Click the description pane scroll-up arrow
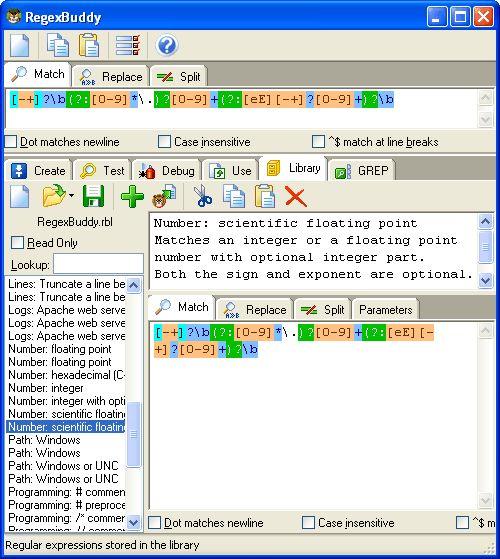Screen dimensions: 500x559 485,222
